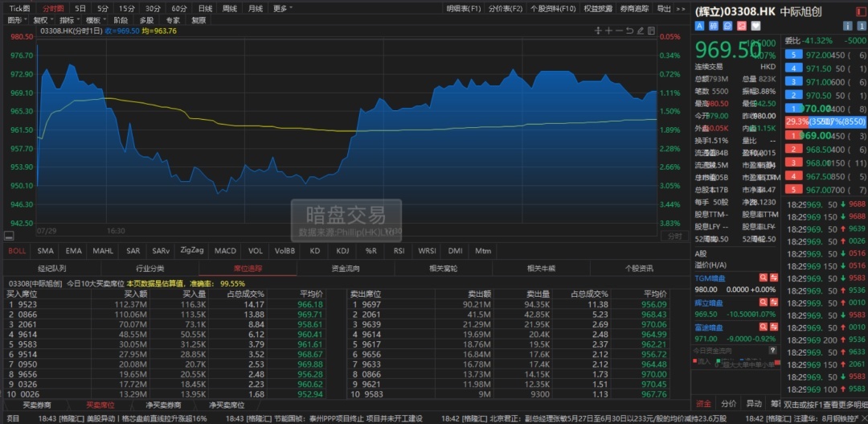Toggle the ZigZag indicator
This screenshot has height=424, width=868.
point(192,250)
